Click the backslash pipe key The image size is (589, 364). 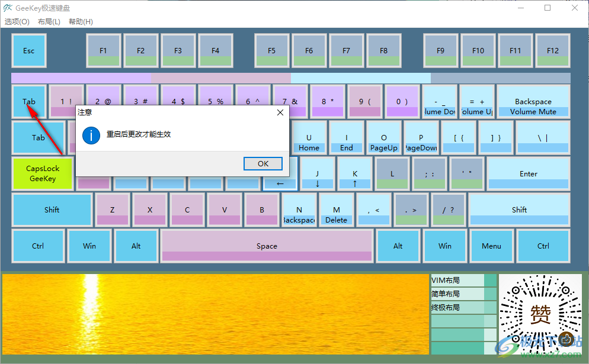(x=543, y=138)
